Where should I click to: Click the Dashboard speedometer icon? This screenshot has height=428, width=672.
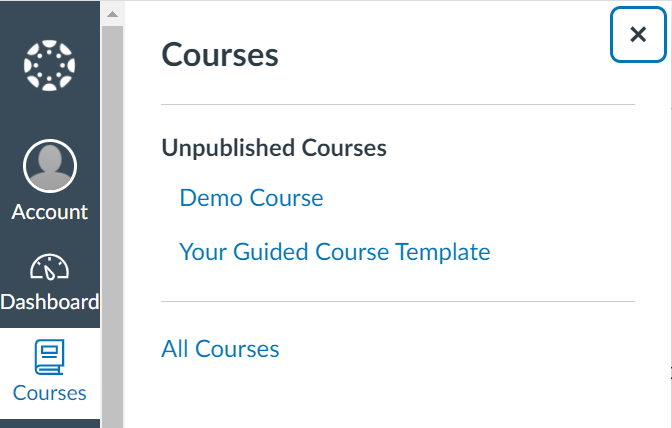(x=49, y=268)
